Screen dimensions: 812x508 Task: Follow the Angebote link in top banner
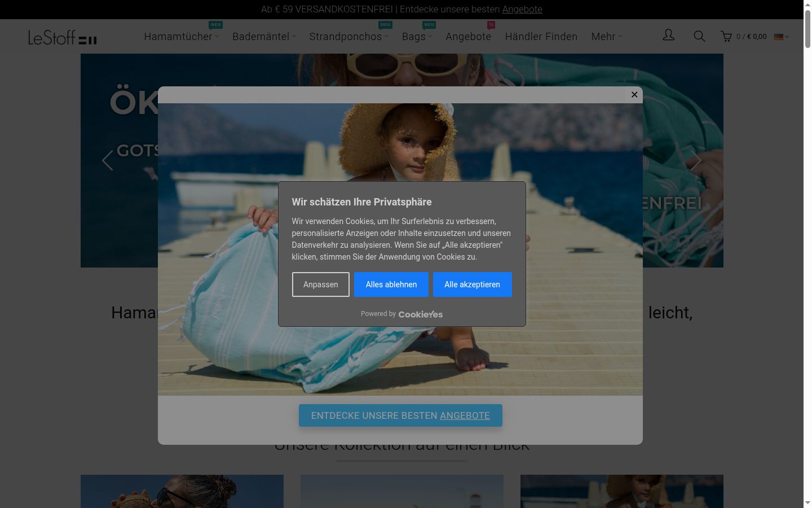[522, 9]
